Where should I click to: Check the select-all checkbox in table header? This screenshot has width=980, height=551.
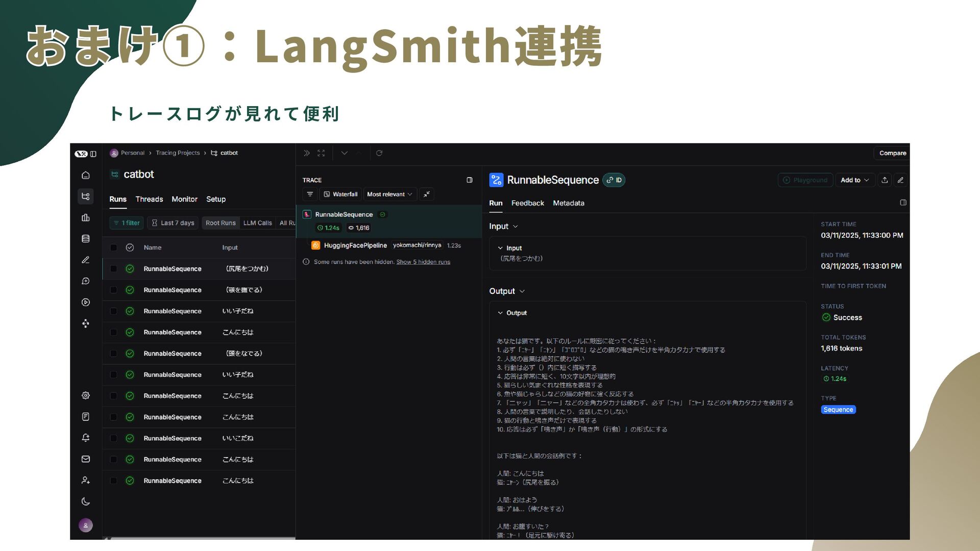pyautogui.click(x=114, y=247)
